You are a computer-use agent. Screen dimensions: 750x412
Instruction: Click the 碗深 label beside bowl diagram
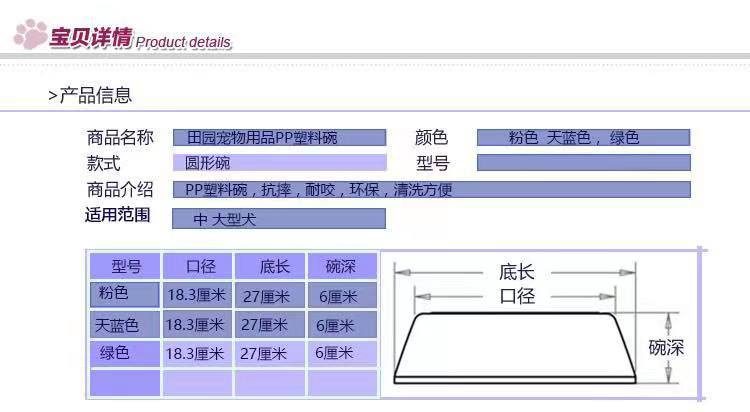tap(666, 347)
